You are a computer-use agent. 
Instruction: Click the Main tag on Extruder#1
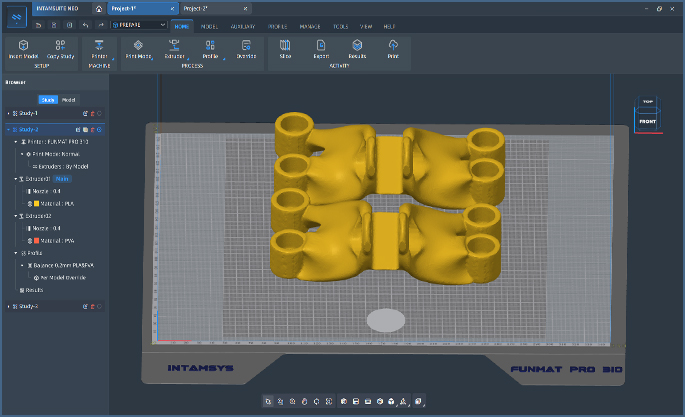coord(60,179)
